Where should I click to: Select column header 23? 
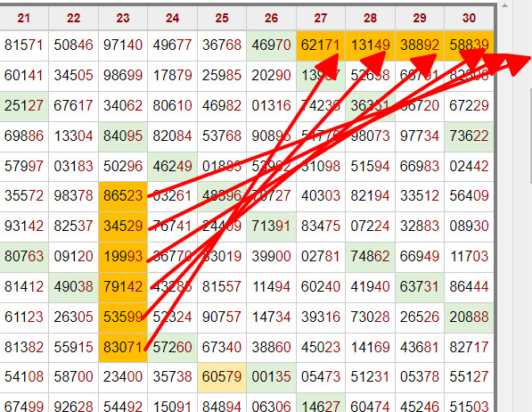[x=123, y=18]
